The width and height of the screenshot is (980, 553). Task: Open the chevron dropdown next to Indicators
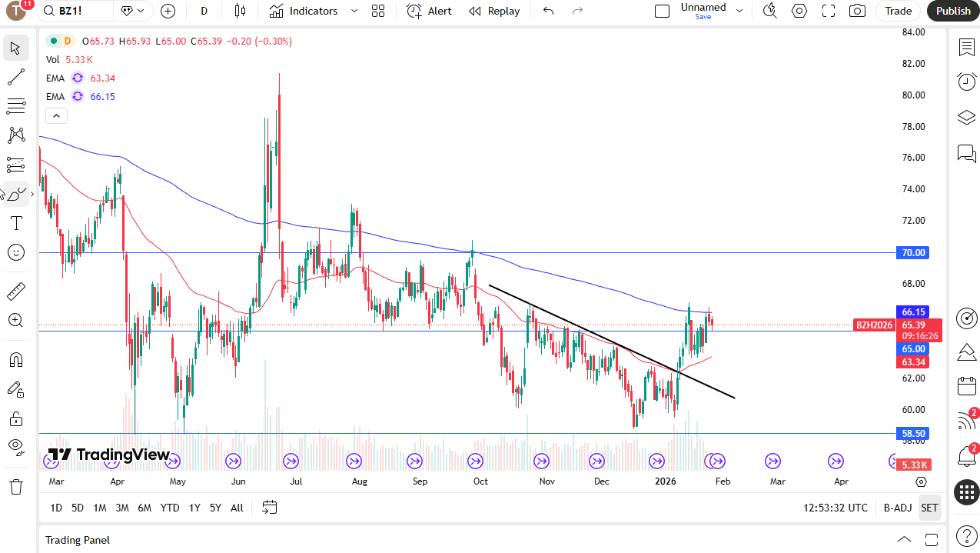[x=354, y=11]
